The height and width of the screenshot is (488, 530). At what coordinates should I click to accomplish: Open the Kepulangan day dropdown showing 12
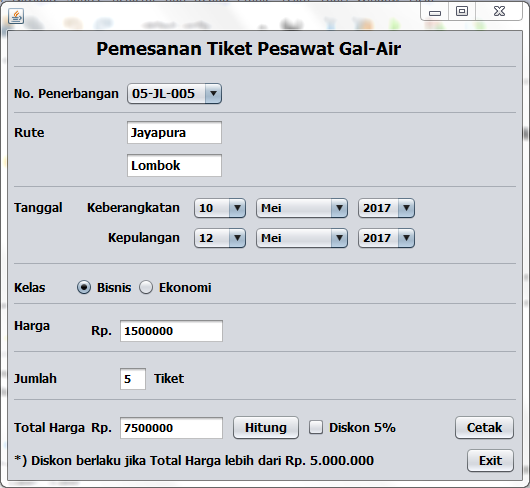tap(220, 238)
